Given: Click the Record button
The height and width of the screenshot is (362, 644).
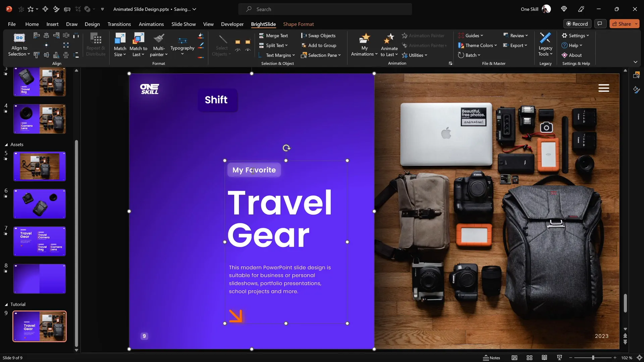Looking at the screenshot, I should tap(577, 24).
